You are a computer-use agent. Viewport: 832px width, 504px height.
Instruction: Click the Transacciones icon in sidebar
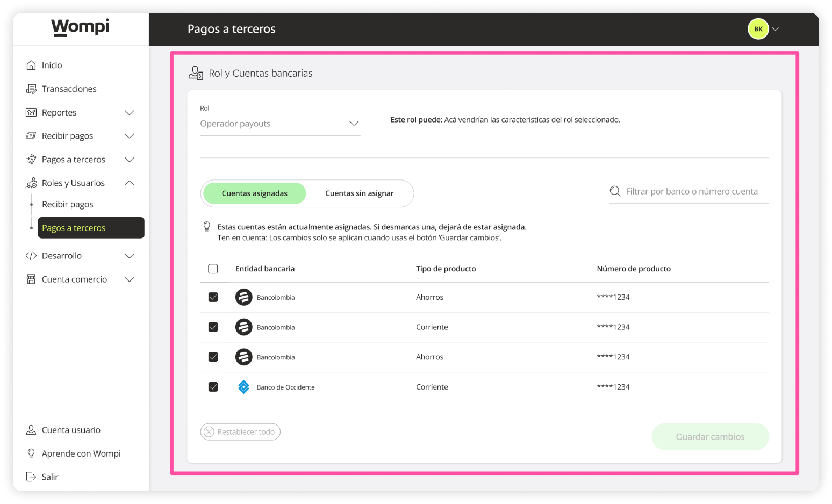pyautogui.click(x=31, y=89)
